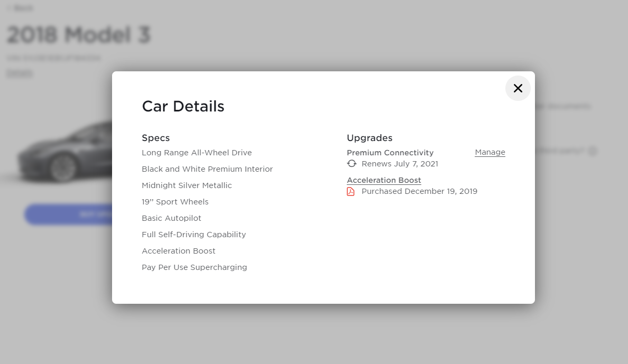Close the Car Details dialog
628x364 pixels.
tap(518, 88)
